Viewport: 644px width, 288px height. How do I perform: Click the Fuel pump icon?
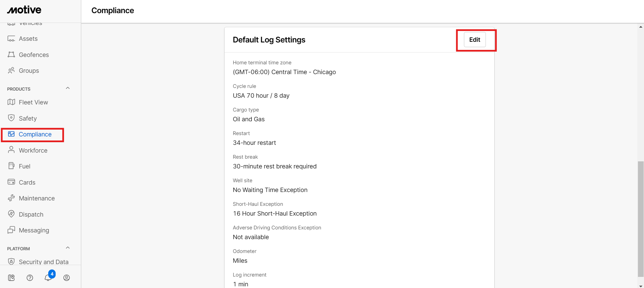point(11,166)
